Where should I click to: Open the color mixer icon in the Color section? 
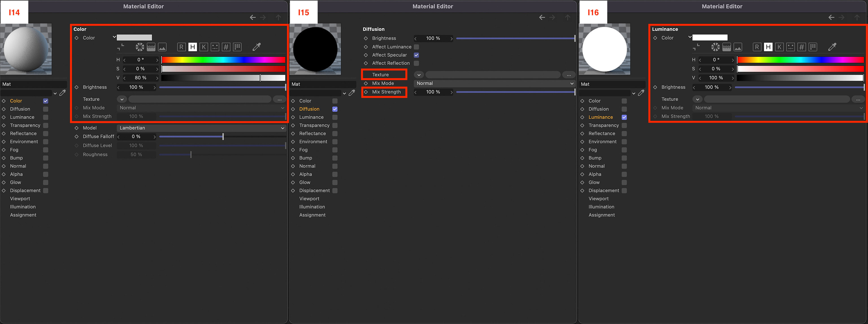point(215,47)
